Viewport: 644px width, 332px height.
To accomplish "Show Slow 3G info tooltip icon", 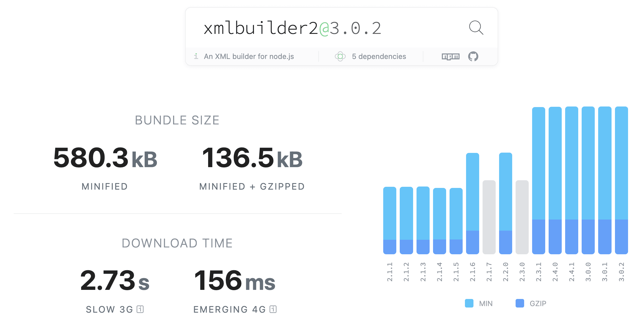I will 140,309.
